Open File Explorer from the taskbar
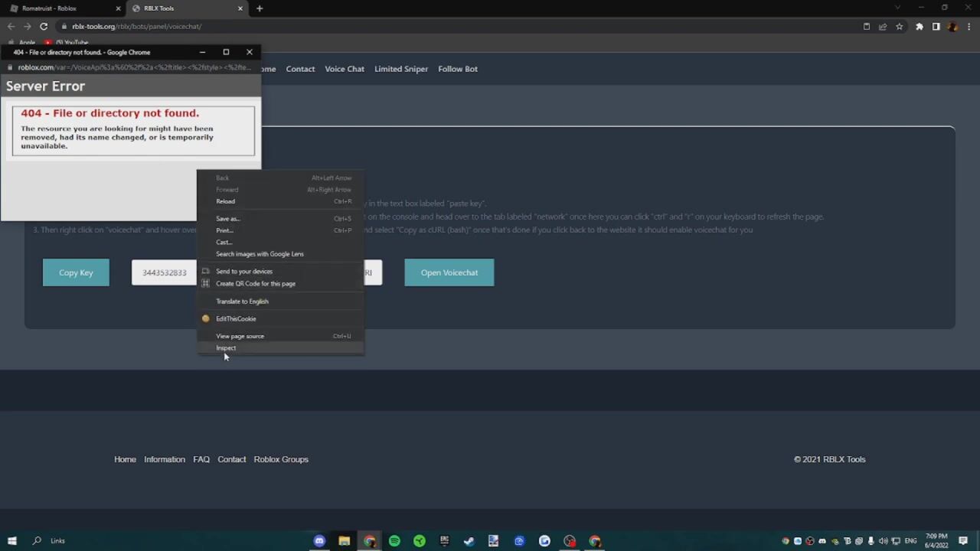 (x=345, y=541)
